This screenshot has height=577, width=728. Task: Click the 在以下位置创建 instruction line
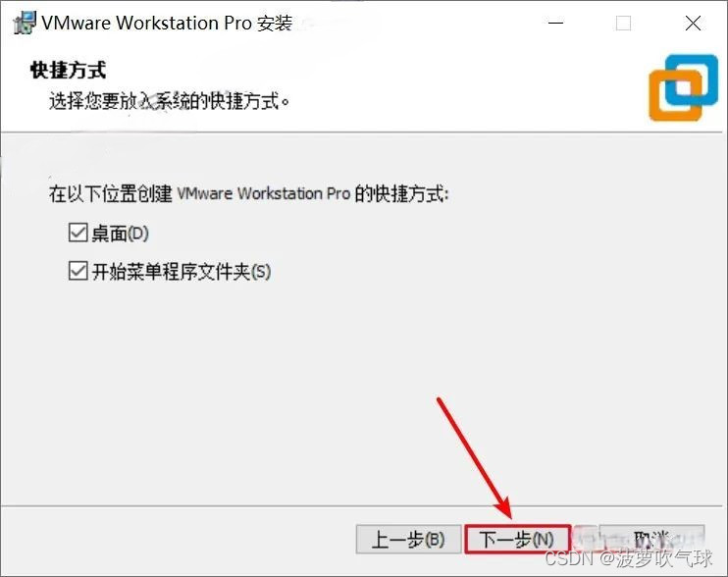249,193
